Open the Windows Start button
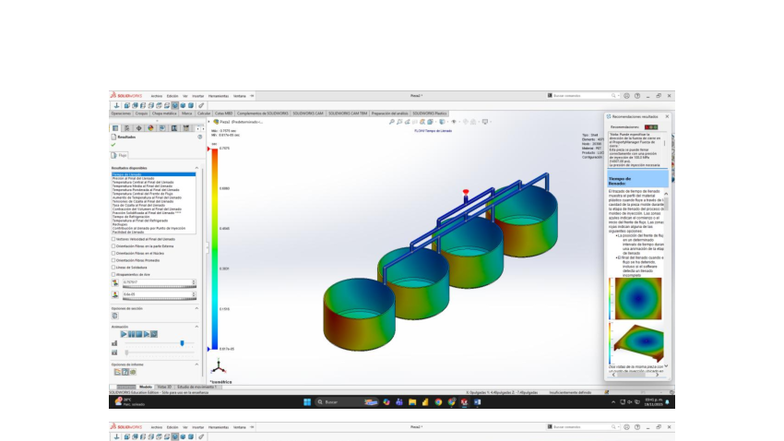 307,402
